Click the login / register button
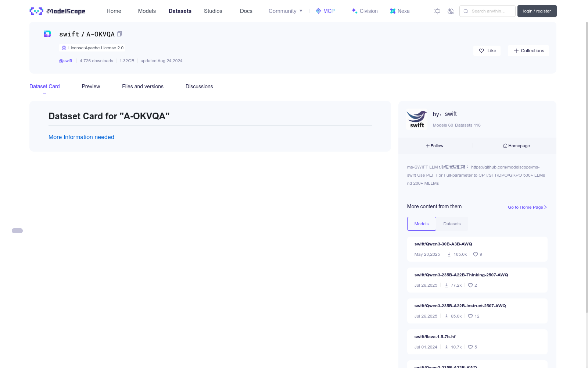The height and width of the screenshot is (368, 588). 537,11
